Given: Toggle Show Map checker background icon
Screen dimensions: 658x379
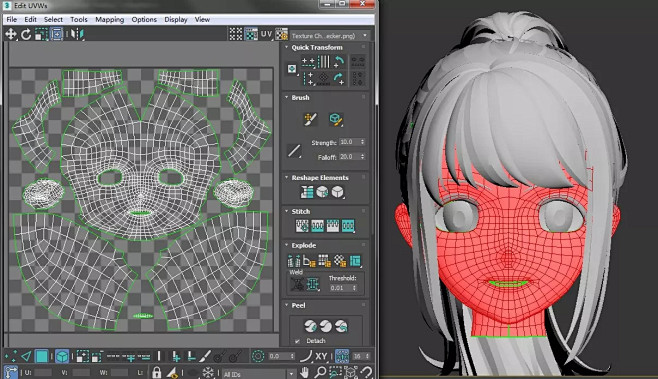Looking at the screenshot, I should (x=251, y=34).
